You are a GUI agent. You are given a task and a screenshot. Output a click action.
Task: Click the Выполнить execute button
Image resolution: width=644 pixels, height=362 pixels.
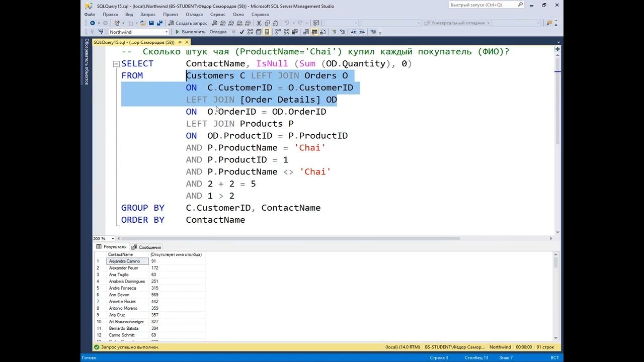point(191,32)
